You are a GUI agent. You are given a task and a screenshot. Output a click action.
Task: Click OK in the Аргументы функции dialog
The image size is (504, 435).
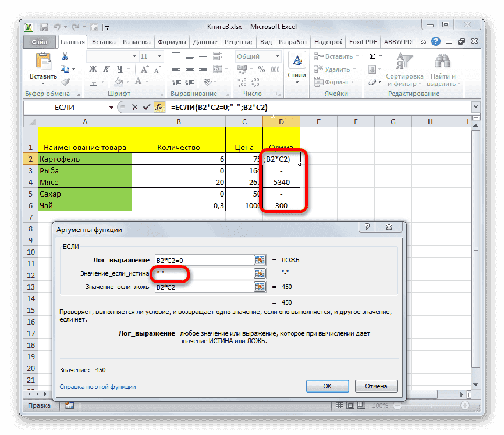point(327,386)
